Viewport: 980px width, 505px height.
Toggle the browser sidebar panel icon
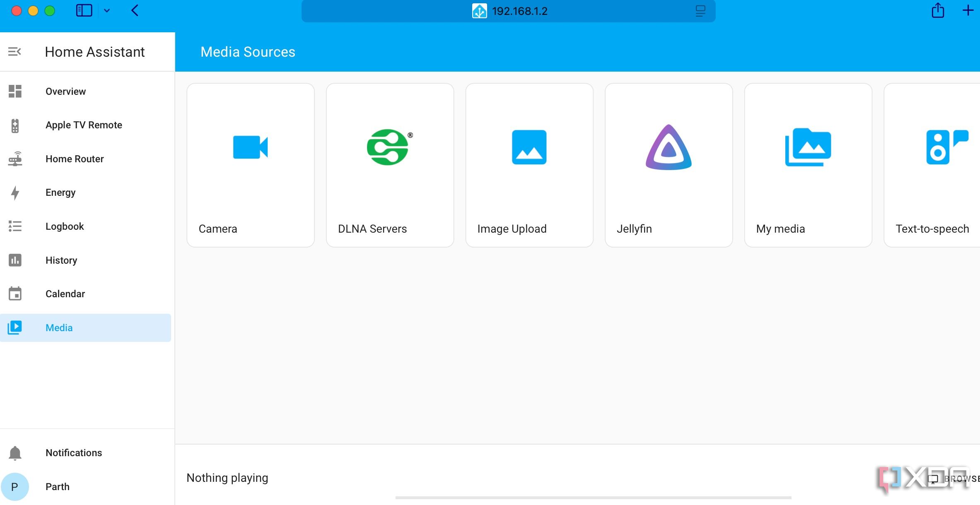84,10
